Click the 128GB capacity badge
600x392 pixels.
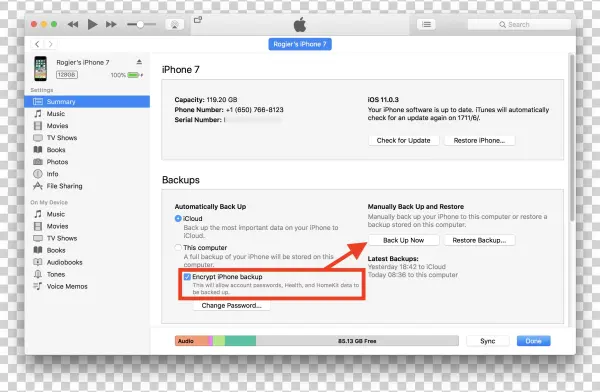(x=67, y=75)
